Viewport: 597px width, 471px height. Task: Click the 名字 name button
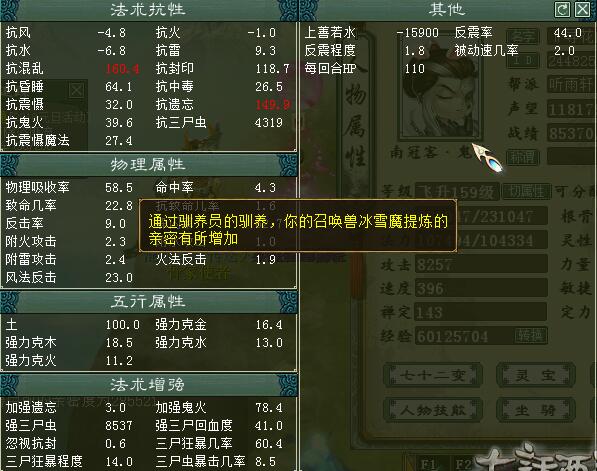click(x=522, y=36)
